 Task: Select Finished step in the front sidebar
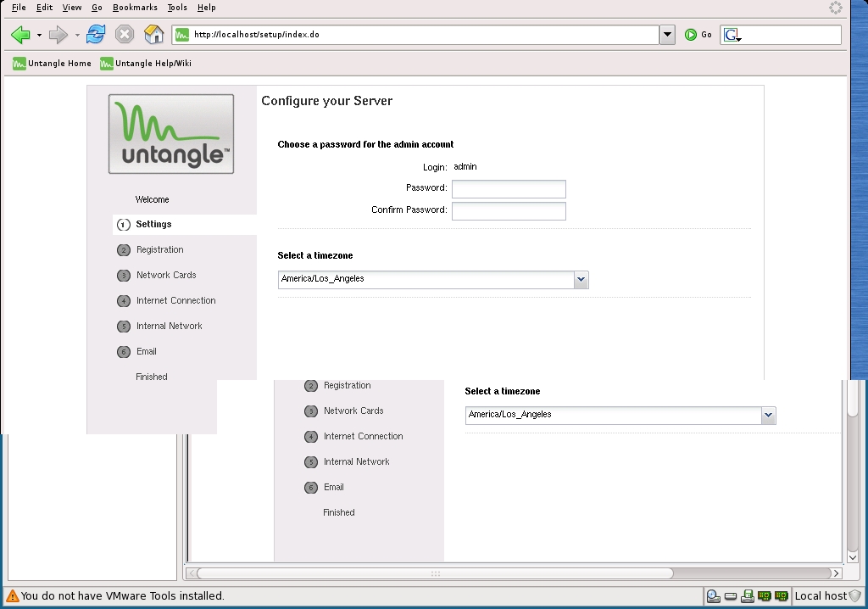point(152,377)
